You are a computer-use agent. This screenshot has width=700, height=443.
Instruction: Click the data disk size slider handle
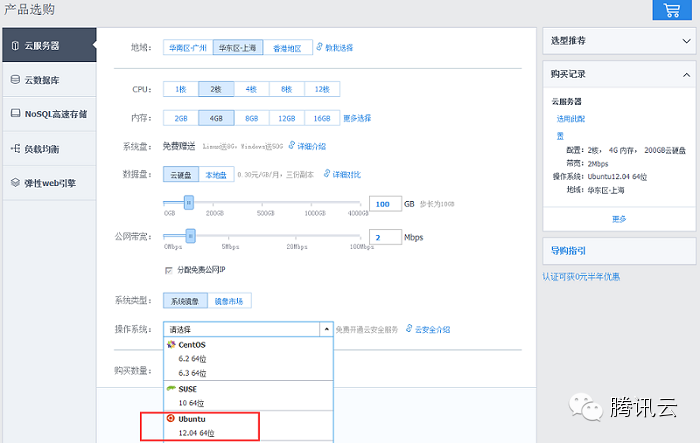(x=189, y=202)
